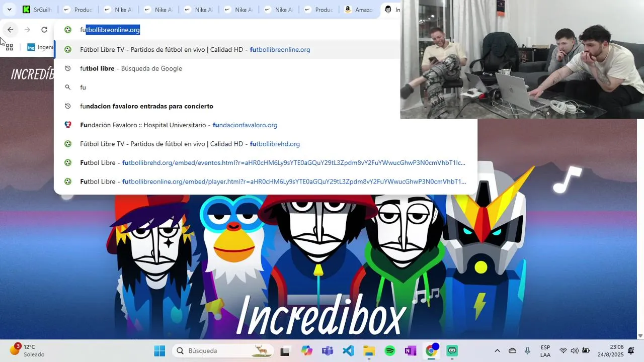
Task: Open the tab search dropdown chevron
Action: point(9,9)
